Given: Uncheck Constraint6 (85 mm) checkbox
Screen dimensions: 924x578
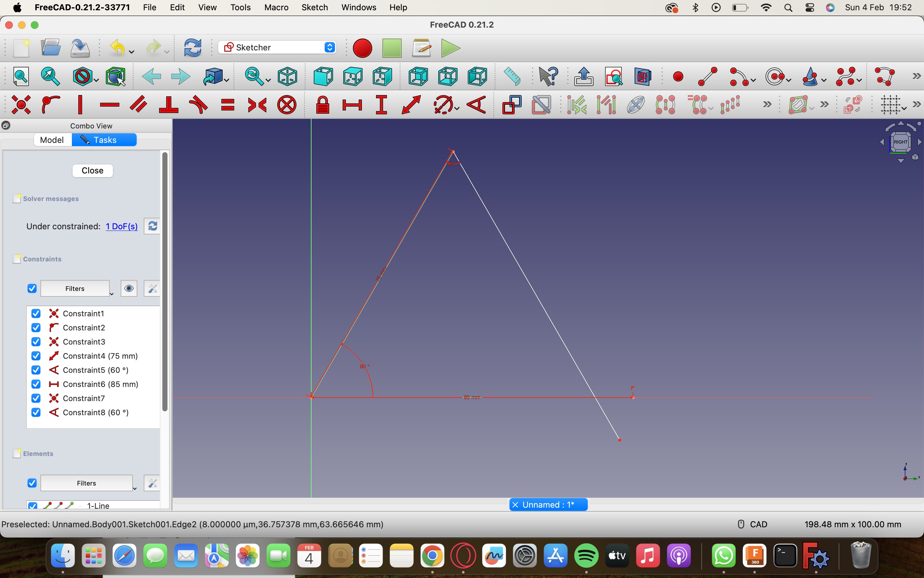Looking at the screenshot, I should tap(36, 384).
